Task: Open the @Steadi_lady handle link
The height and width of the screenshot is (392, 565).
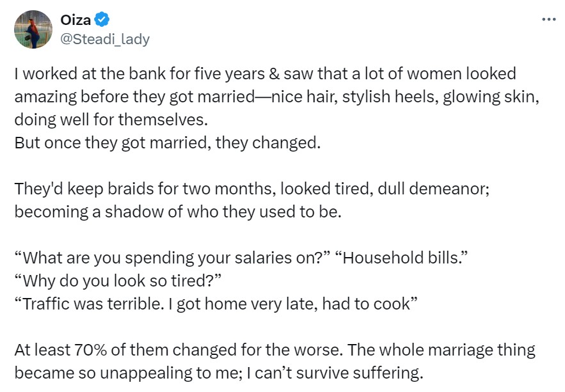Action: click(105, 39)
